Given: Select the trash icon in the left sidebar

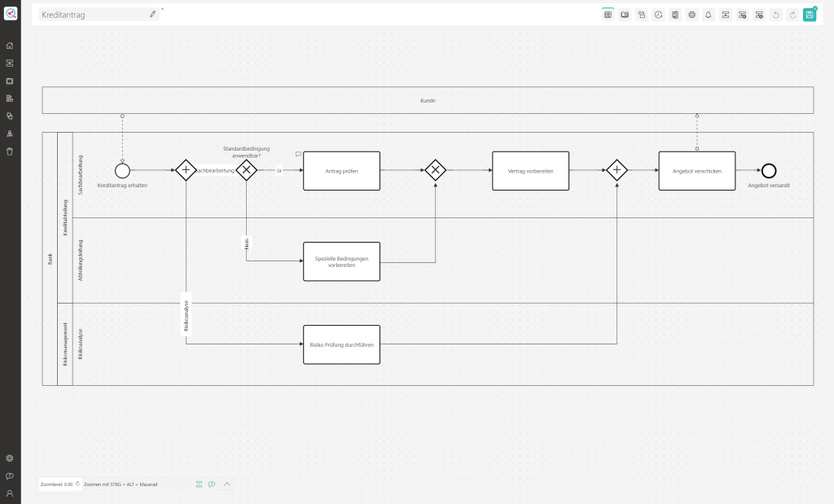Looking at the screenshot, I should click(10, 151).
